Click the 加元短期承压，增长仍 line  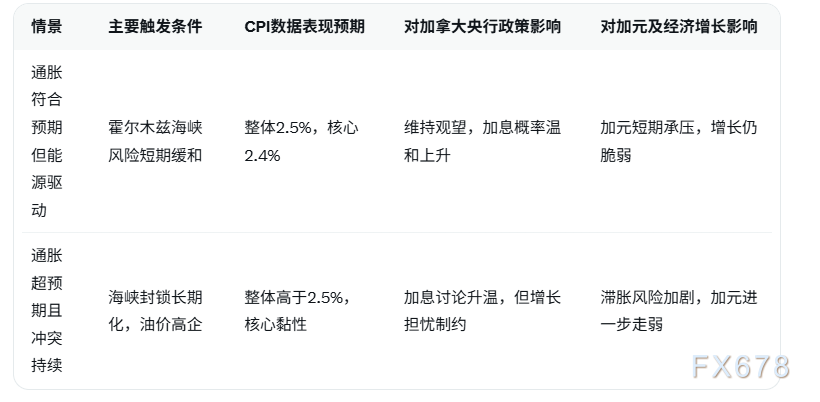[679, 127]
